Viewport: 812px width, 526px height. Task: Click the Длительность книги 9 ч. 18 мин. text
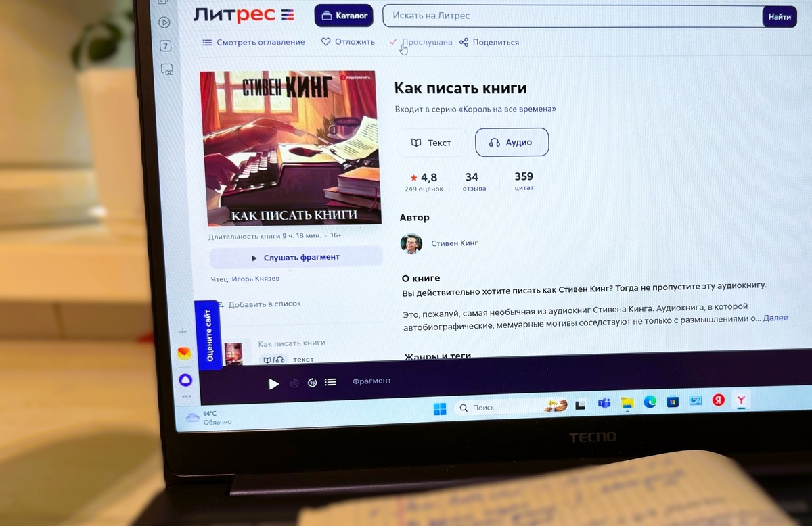coord(265,236)
